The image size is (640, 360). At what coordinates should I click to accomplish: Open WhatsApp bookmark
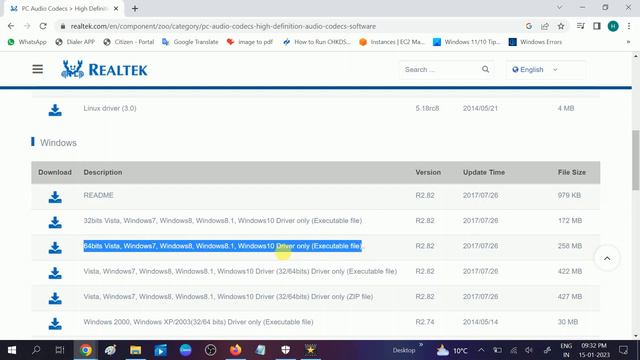point(27,42)
